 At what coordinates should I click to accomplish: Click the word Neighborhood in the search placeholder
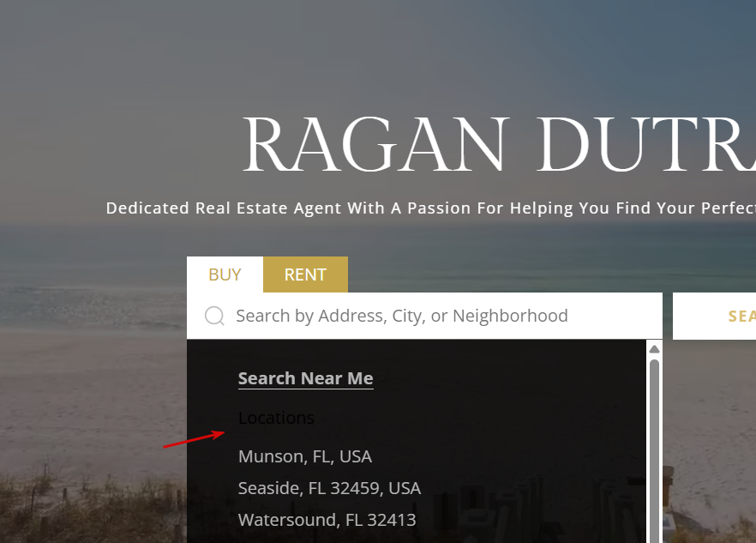510,316
